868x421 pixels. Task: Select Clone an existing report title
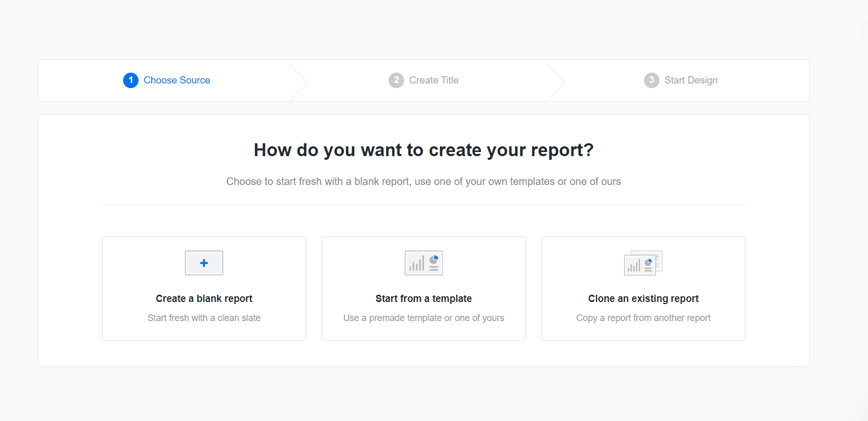click(644, 299)
